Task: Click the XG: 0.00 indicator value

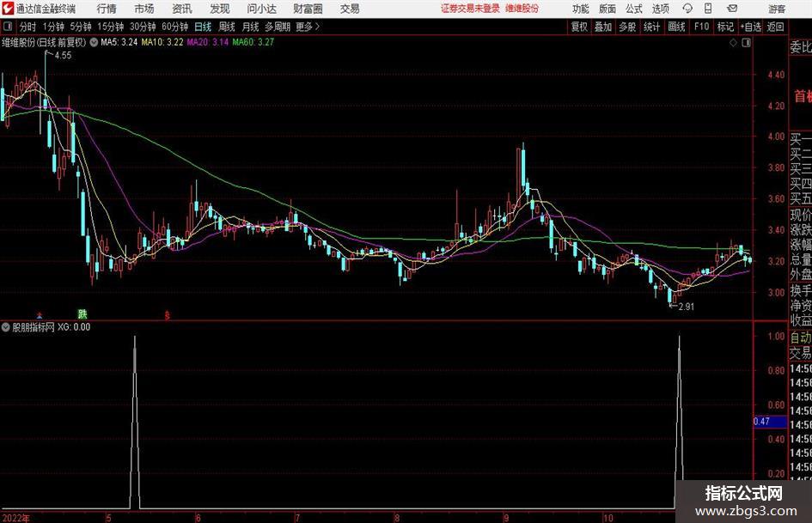Action: coord(74,327)
